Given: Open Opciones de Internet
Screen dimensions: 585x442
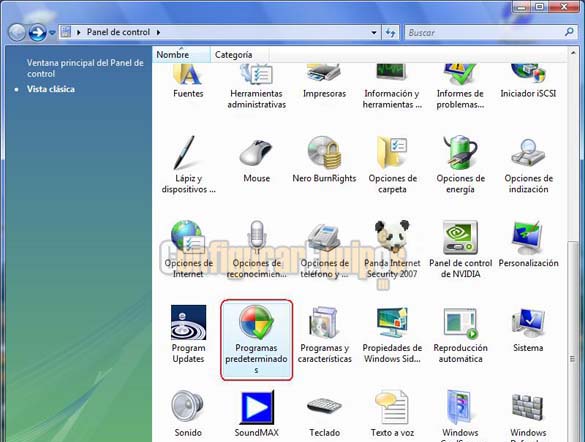Looking at the screenshot, I should pyautogui.click(x=188, y=249).
